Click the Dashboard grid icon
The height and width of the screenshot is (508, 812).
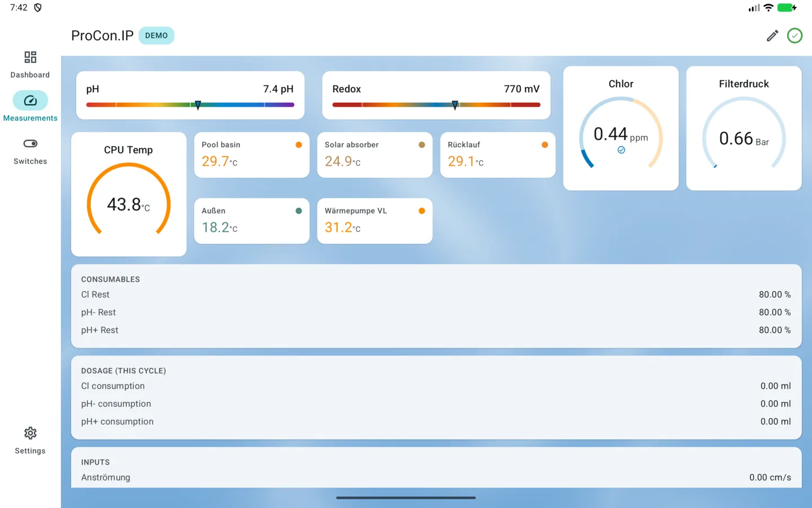(30, 57)
